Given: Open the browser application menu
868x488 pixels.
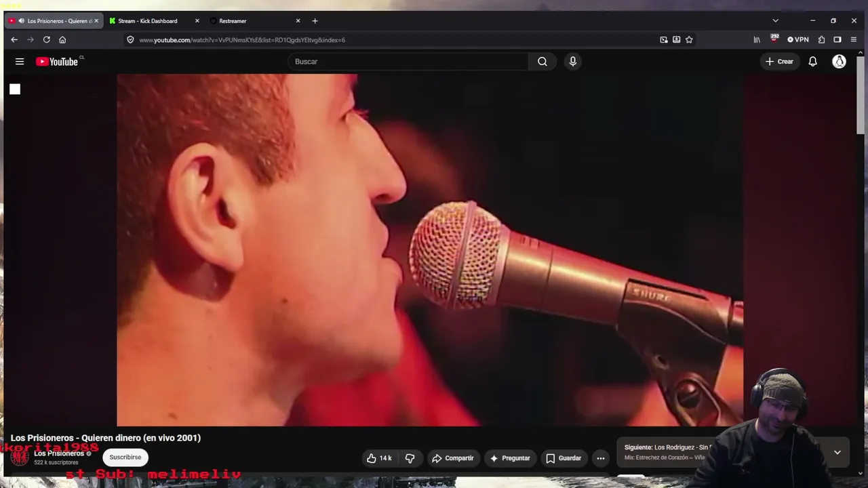Looking at the screenshot, I should click(x=854, y=40).
